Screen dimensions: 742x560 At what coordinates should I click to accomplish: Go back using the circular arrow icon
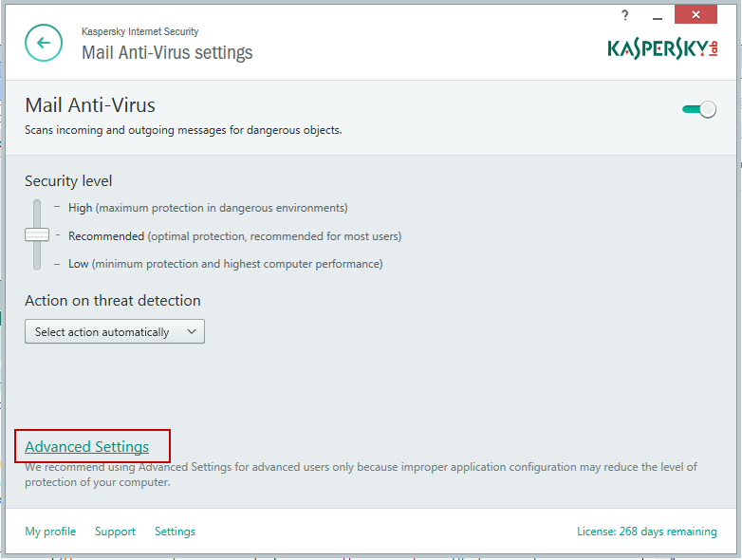pos(44,43)
